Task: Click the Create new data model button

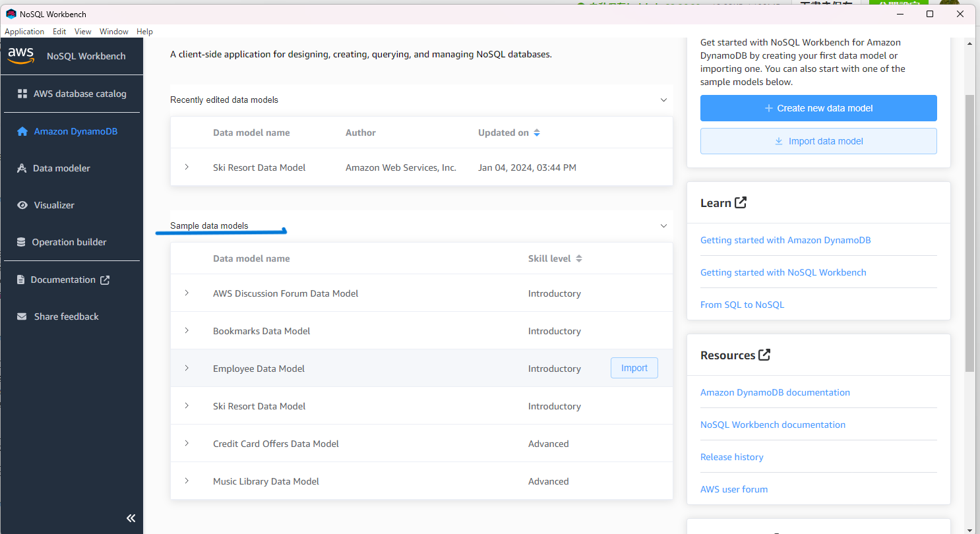Action: (x=818, y=108)
